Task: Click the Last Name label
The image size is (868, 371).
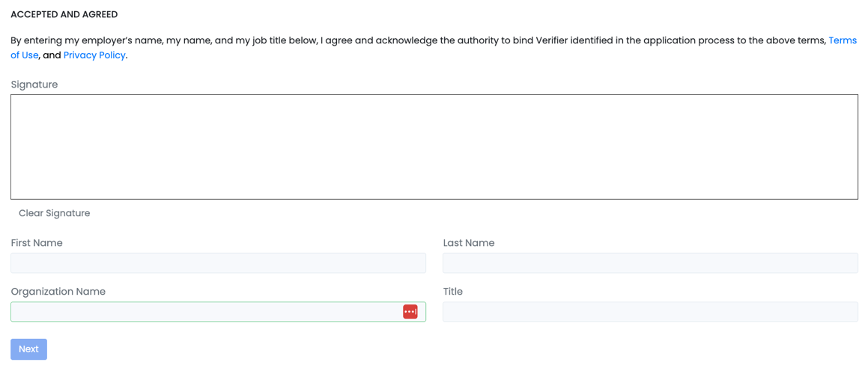Action: pos(469,243)
